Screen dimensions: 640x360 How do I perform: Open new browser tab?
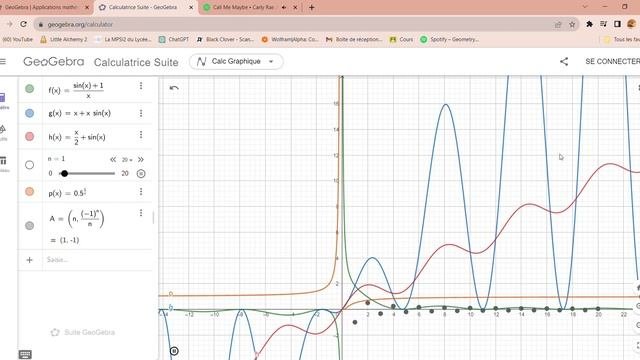(x=311, y=7)
